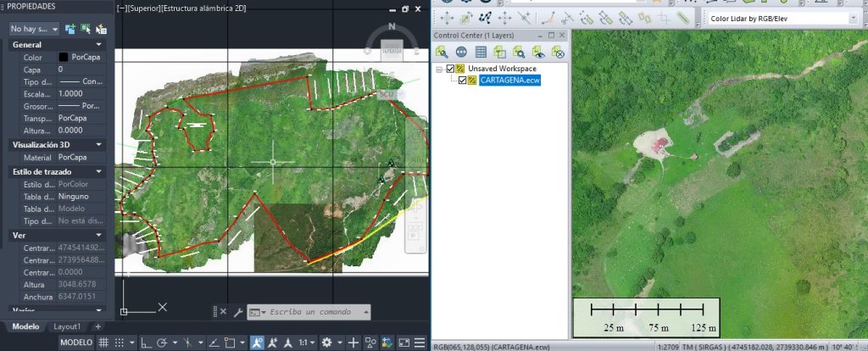Toggle the grid display in AutoCAD status bar
The image size is (868, 351).
(x=103, y=343)
